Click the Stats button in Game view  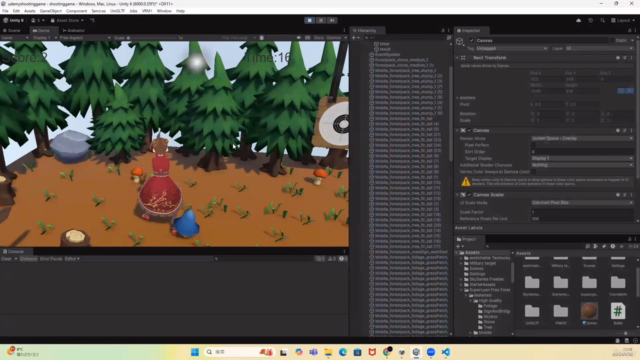point(319,38)
